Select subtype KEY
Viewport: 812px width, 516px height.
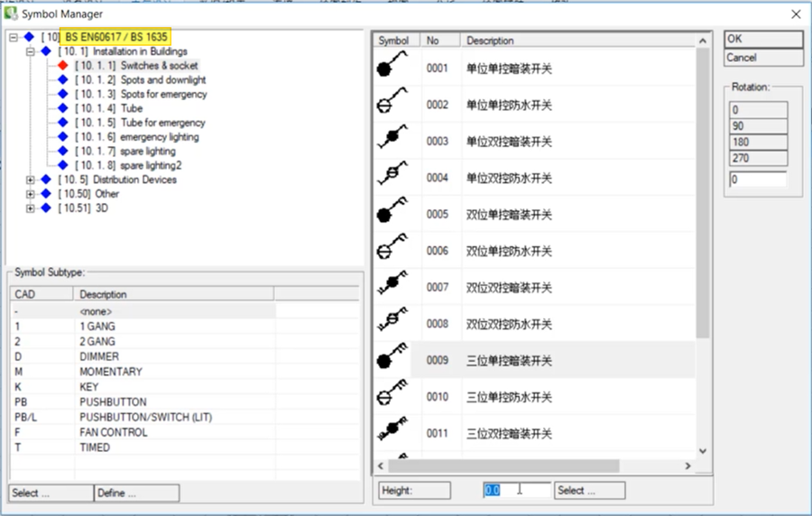143,387
